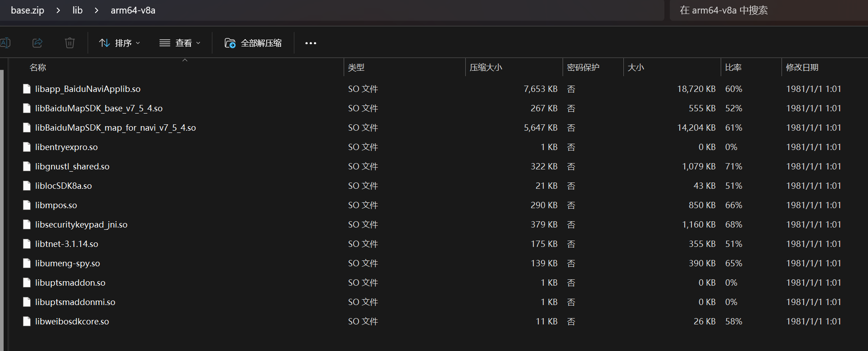The image size is (868, 351).
Task: Click file icon of libumeng-spy.so
Action: pyautogui.click(x=27, y=264)
